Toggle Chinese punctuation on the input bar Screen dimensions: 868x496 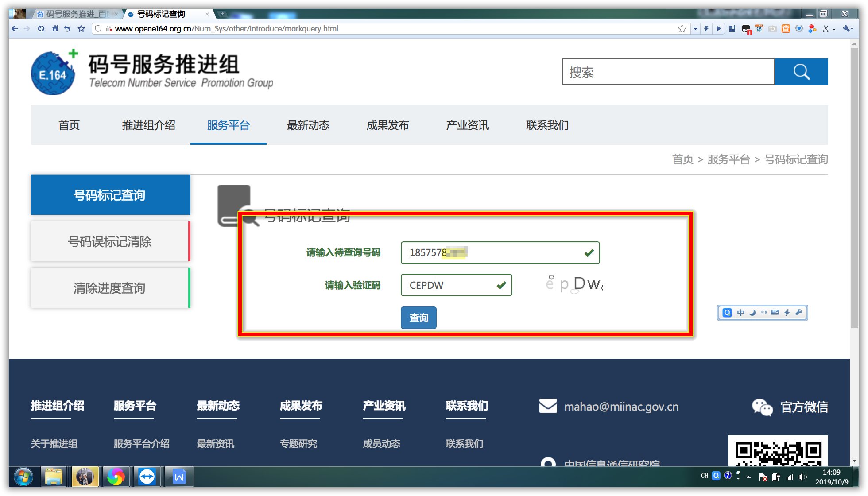[764, 312]
